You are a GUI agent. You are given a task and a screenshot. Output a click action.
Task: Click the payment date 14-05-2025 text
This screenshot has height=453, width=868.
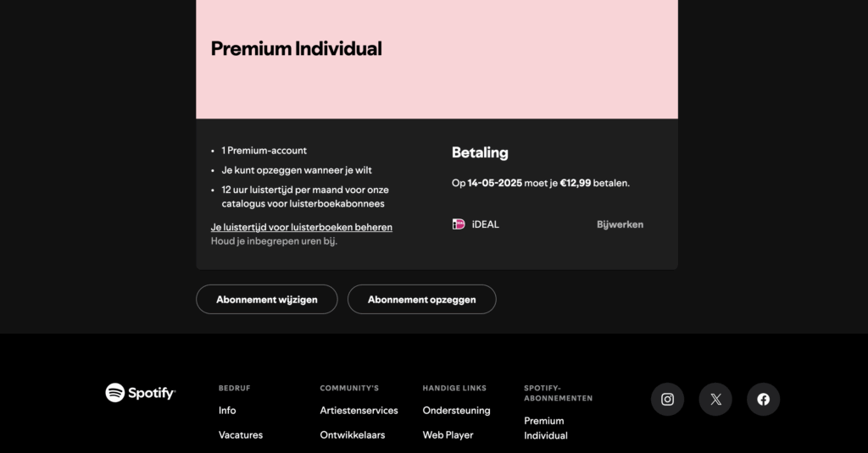[x=494, y=183]
